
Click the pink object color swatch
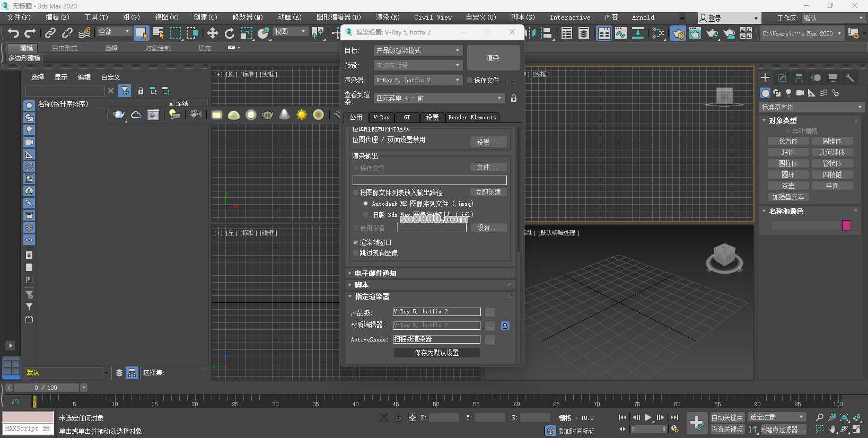click(846, 225)
